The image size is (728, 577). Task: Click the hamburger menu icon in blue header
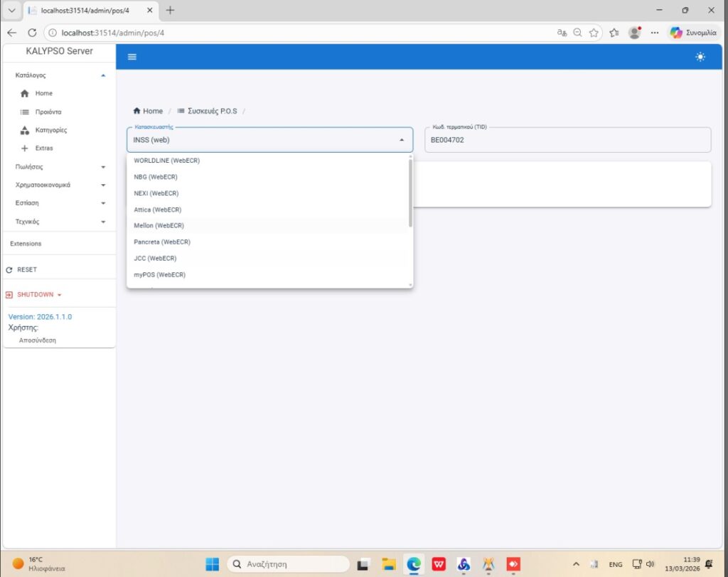pos(132,57)
